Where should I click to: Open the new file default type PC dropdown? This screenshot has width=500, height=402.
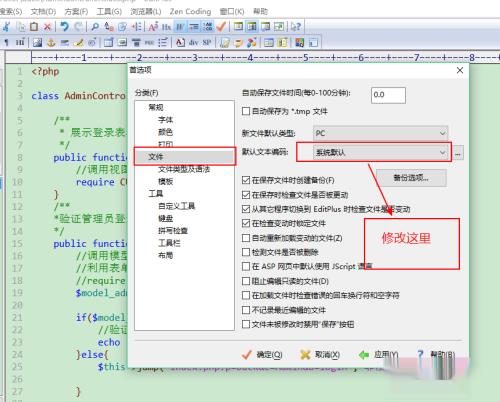pyautogui.click(x=380, y=134)
